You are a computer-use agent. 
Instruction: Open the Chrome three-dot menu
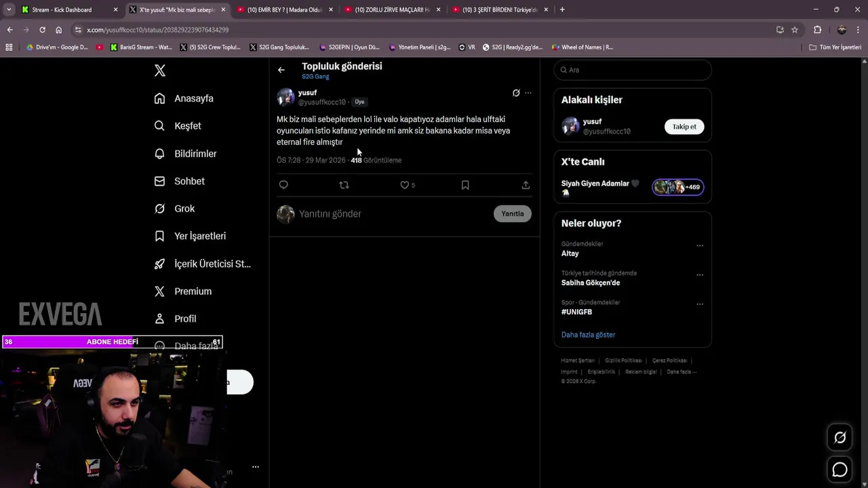coord(859,30)
